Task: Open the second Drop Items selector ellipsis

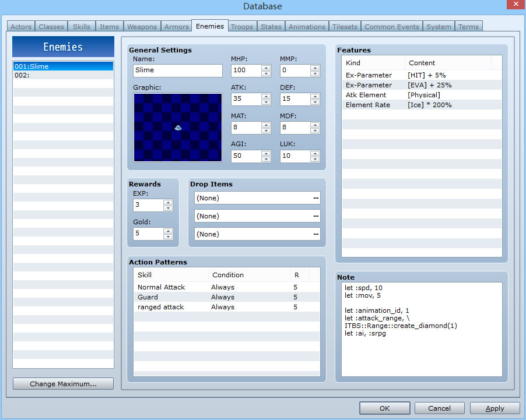Action: point(315,216)
